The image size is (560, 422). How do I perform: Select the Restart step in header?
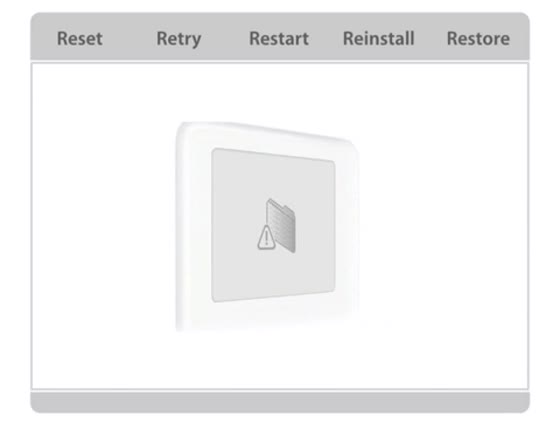279,38
